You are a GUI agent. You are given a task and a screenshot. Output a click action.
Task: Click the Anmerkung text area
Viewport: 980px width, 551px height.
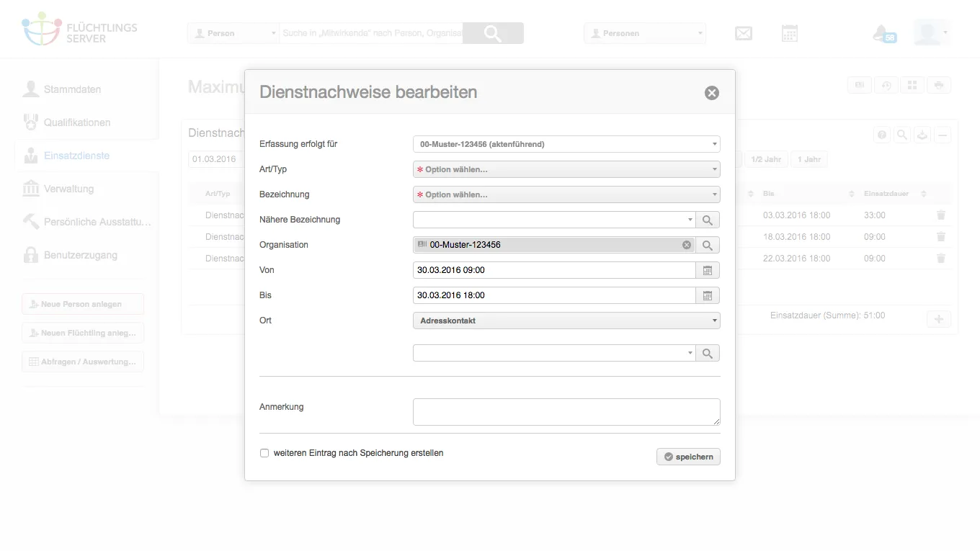(566, 412)
